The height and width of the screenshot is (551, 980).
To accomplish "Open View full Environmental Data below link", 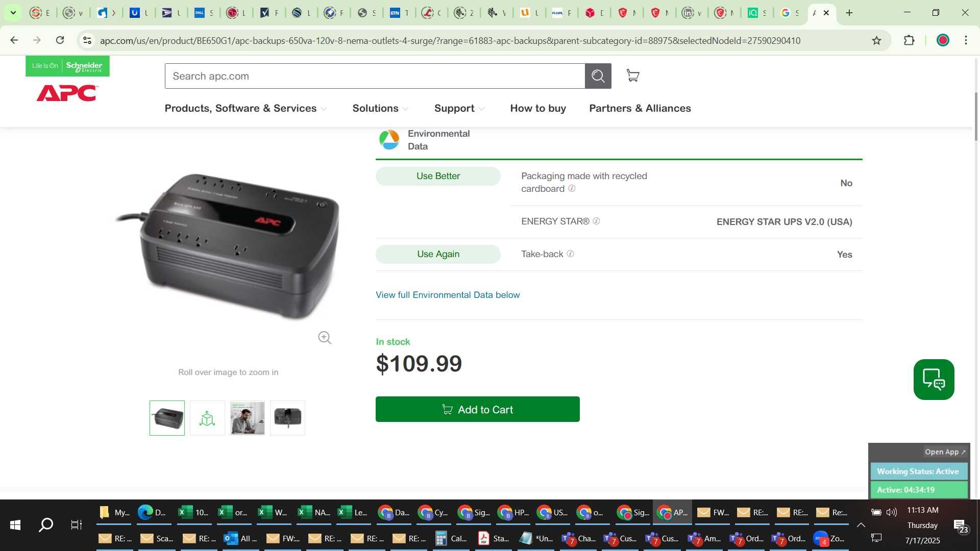I will [x=448, y=295].
